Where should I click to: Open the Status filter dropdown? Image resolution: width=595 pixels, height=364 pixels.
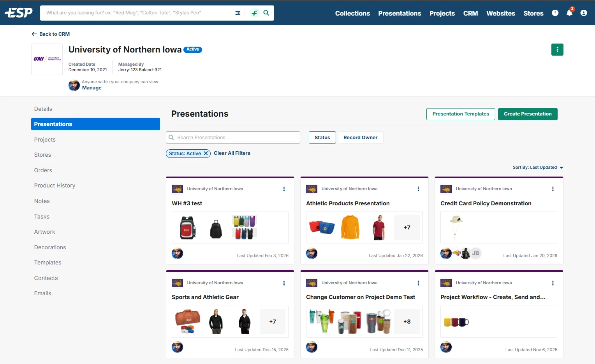[x=322, y=138]
